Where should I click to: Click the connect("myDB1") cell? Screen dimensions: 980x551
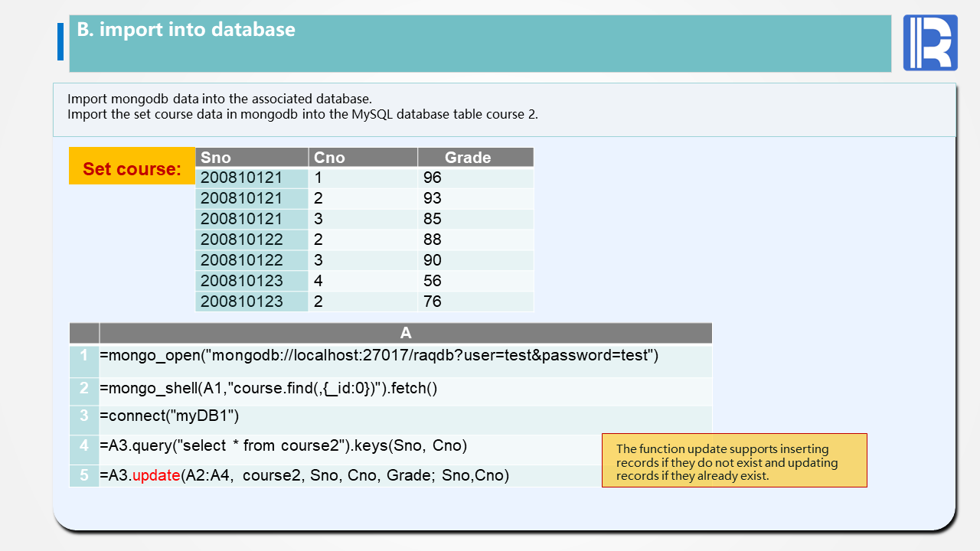(x=170, y=416)
